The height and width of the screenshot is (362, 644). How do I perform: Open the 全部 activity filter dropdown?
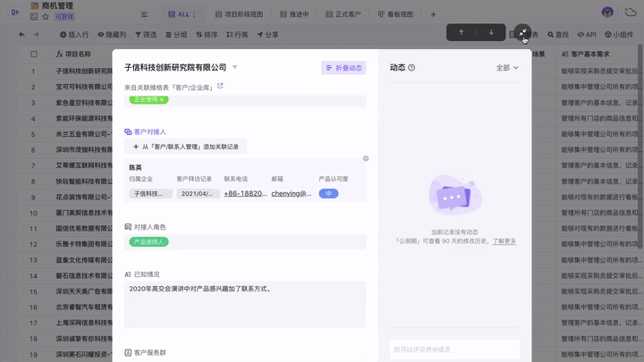pos(506,68)
